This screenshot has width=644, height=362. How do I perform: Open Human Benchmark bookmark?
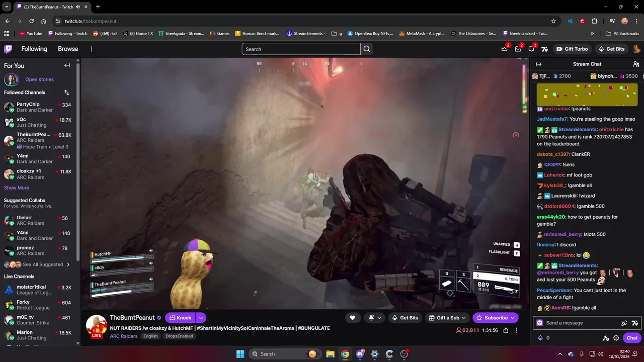click(257, 34)
